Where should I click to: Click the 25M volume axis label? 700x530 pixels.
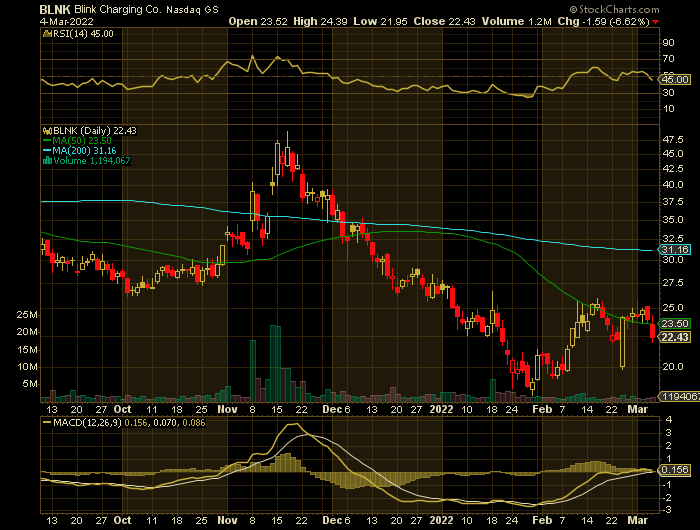coord(27,315)
